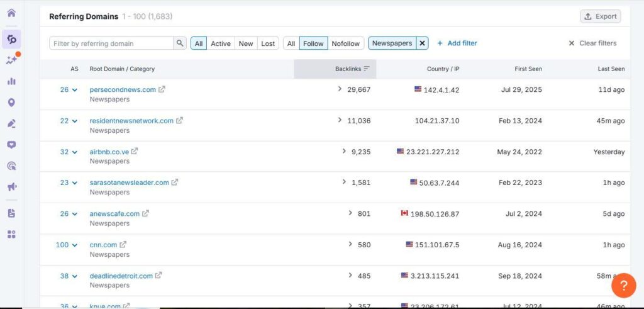Open the sarasotanewsleader.com domain link
The width and height of the screenshot is (644, 309).
(129, 183)
